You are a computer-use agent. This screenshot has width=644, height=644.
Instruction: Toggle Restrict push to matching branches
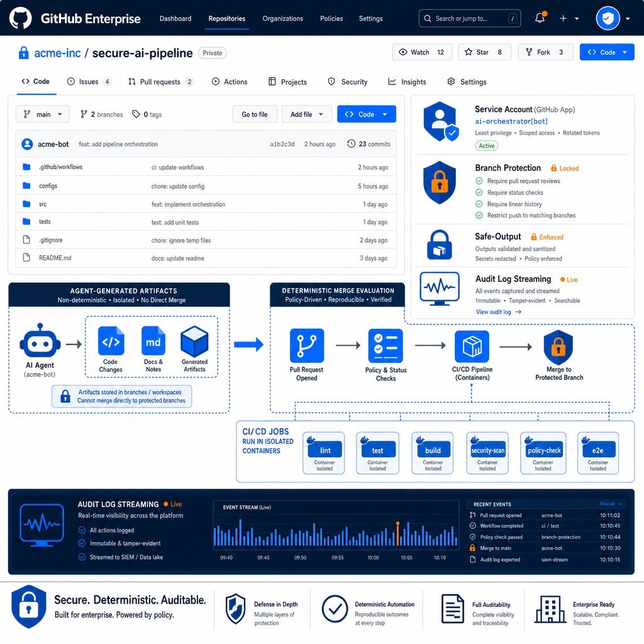click(479, 215)
